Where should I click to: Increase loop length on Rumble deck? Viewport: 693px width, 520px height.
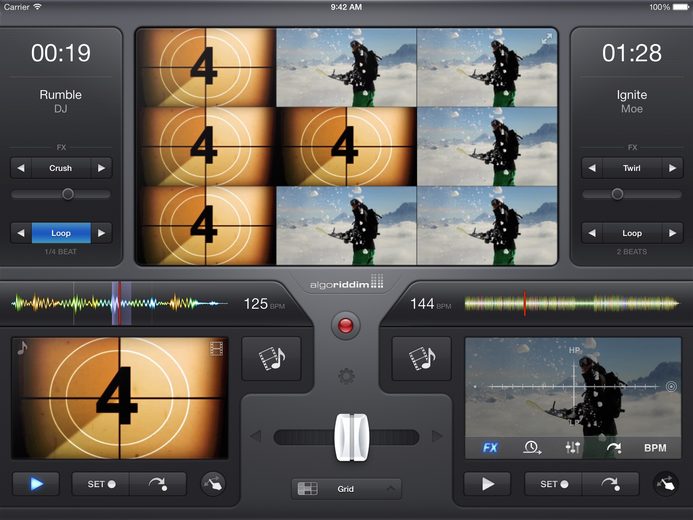[x=101, y=233]
